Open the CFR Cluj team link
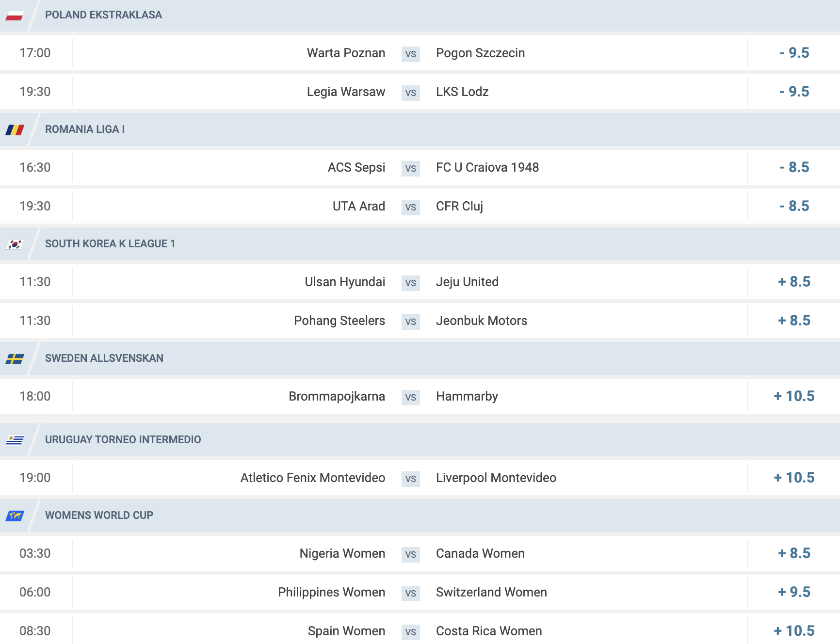Screen dimensions: 840x644 click(x=459, y=206)
